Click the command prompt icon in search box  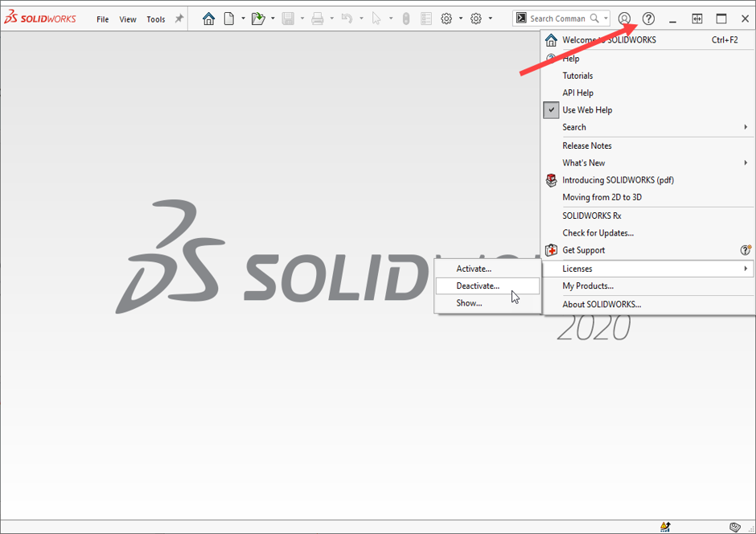521,18
